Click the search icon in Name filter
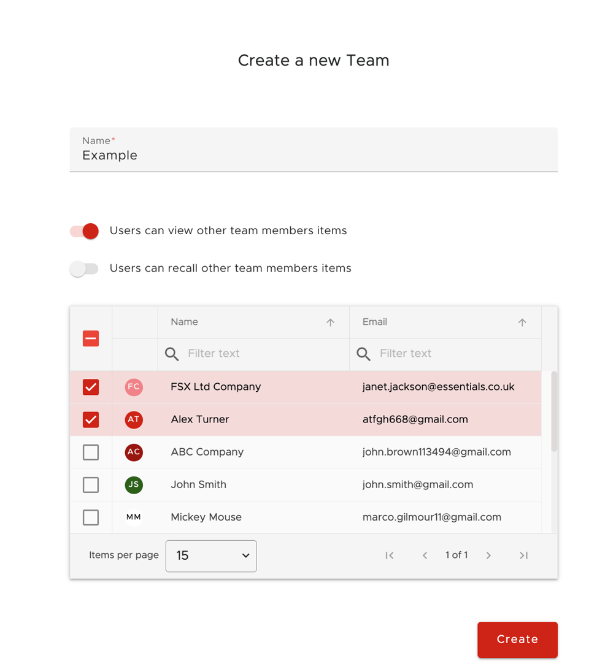 click(x=171, y=354)
